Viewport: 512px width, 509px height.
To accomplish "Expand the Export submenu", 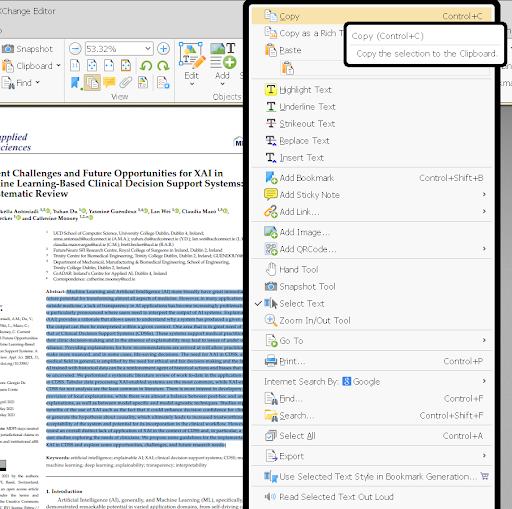I will 372,456.
